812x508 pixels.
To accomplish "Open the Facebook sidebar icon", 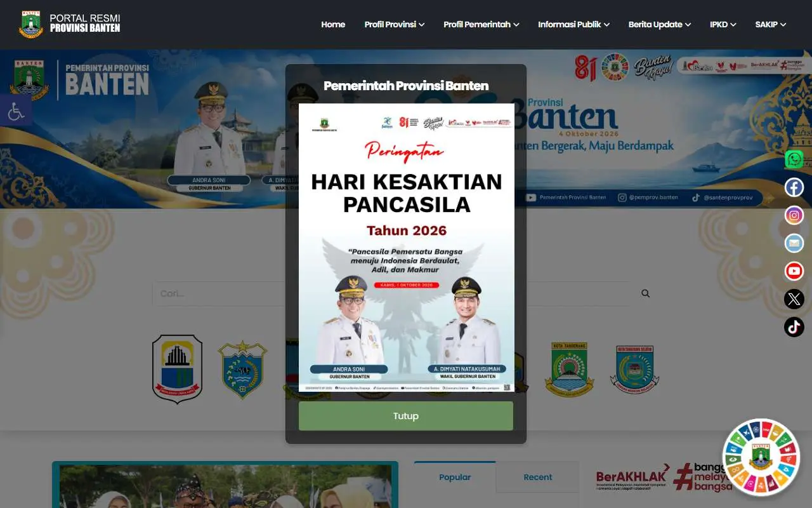I will (x=794, y=187).
